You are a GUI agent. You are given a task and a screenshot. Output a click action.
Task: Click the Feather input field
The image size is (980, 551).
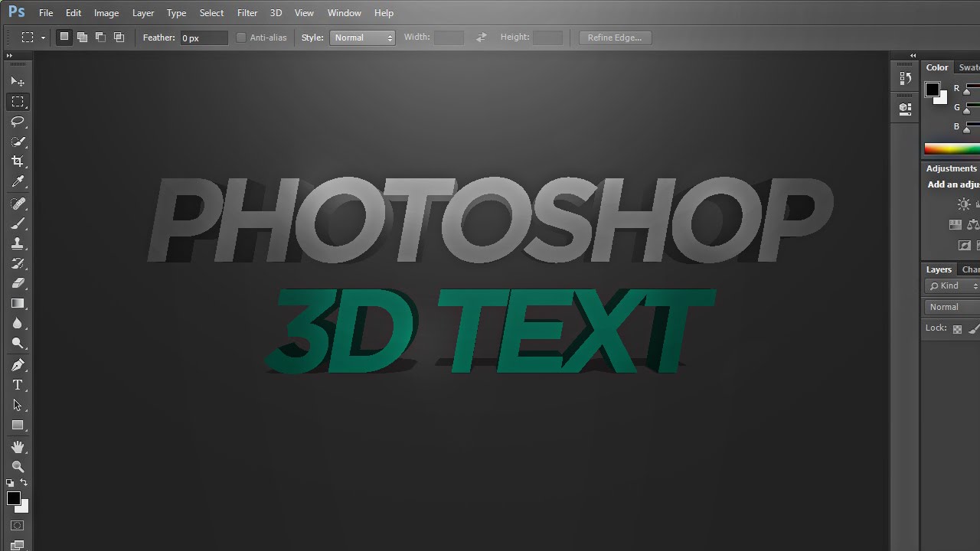point(204,37)
